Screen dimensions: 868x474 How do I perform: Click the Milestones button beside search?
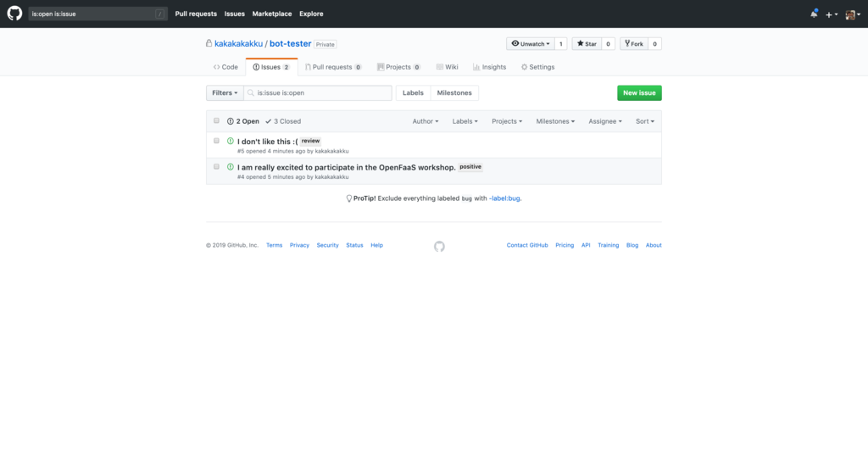click(x=454, y=93)
